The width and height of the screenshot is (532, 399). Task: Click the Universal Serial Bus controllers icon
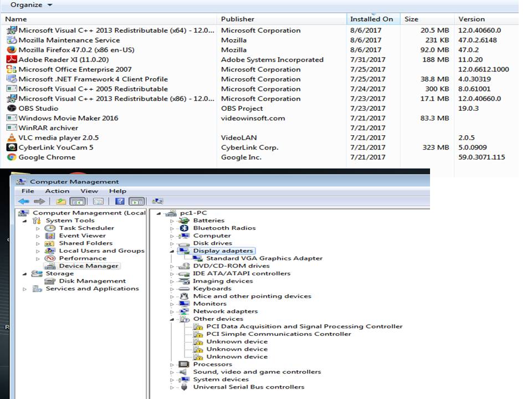[184, 387]
